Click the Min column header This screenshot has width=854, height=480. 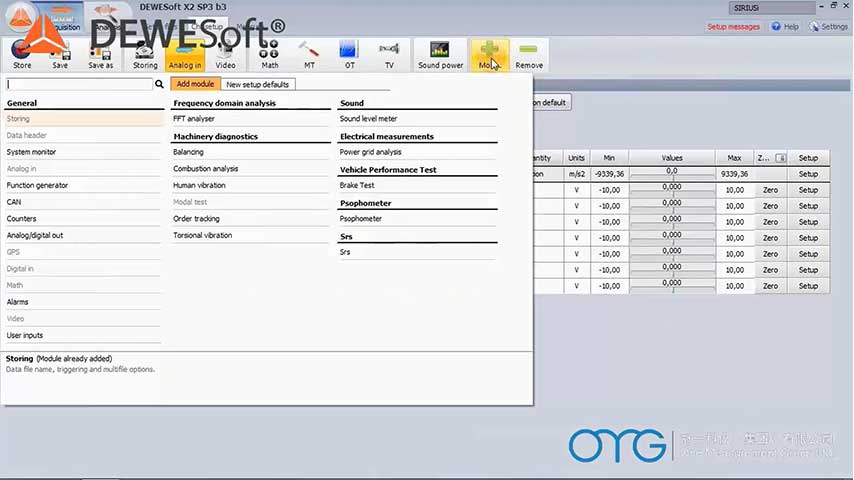click(609, 158)
